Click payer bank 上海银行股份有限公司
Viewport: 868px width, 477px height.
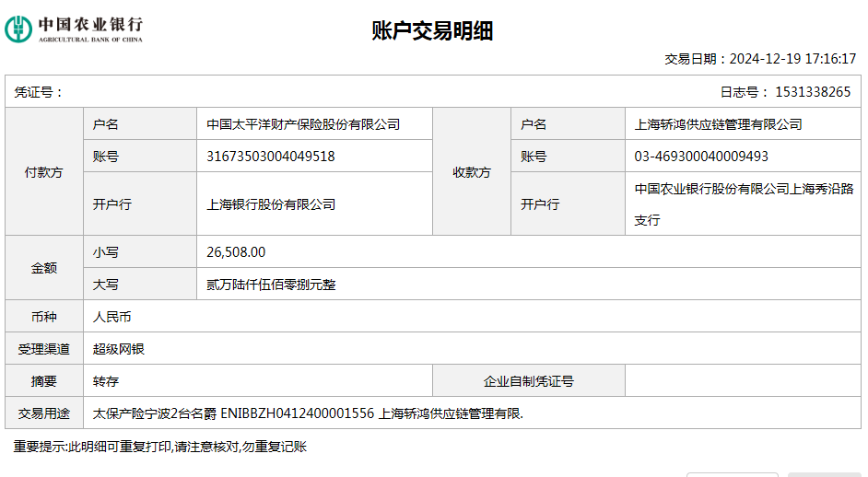click(x=271, y=204)
